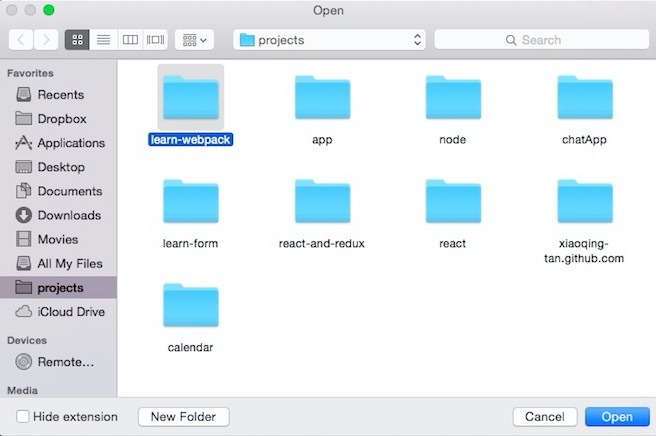Select the learn-form folder icon

coord(191,201)
